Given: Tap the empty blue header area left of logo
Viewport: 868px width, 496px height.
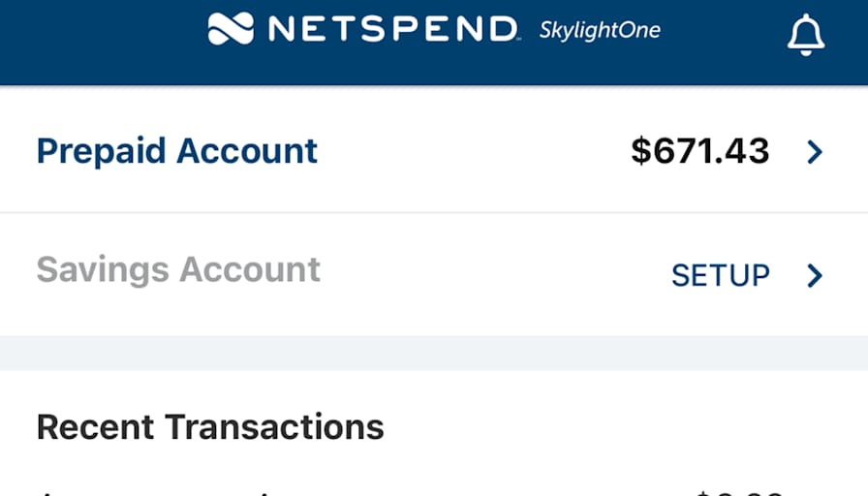Looking at the screenshot, I should click(x=103, y=42).
